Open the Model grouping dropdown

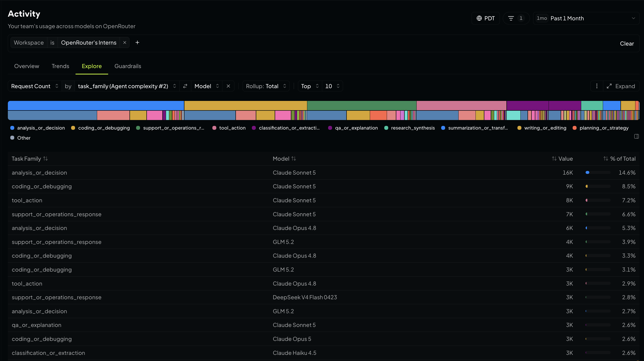[207, 86]
